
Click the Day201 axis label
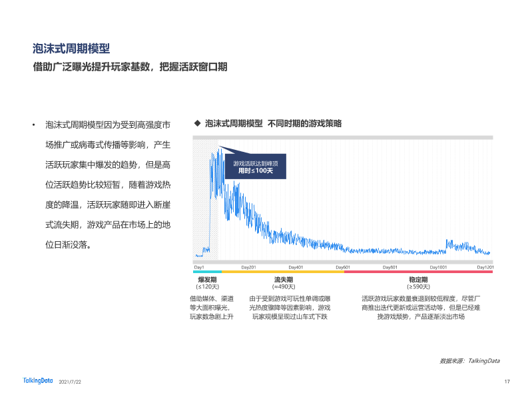click(x=248, y=267)
